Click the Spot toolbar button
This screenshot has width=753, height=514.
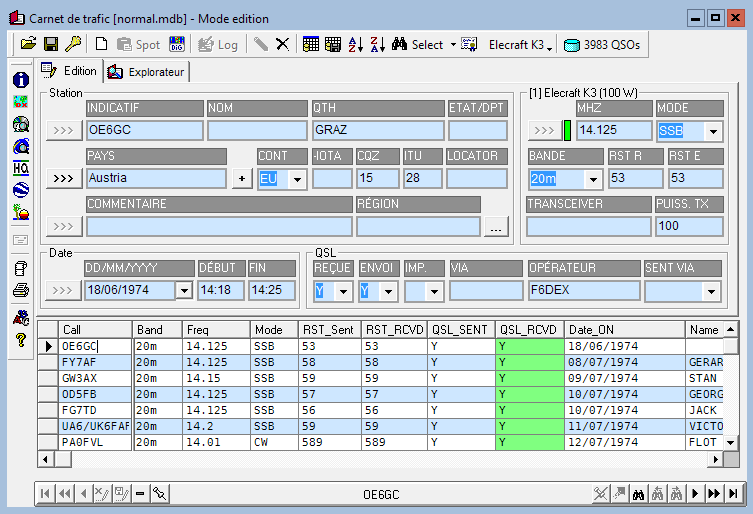coord(138,45)
